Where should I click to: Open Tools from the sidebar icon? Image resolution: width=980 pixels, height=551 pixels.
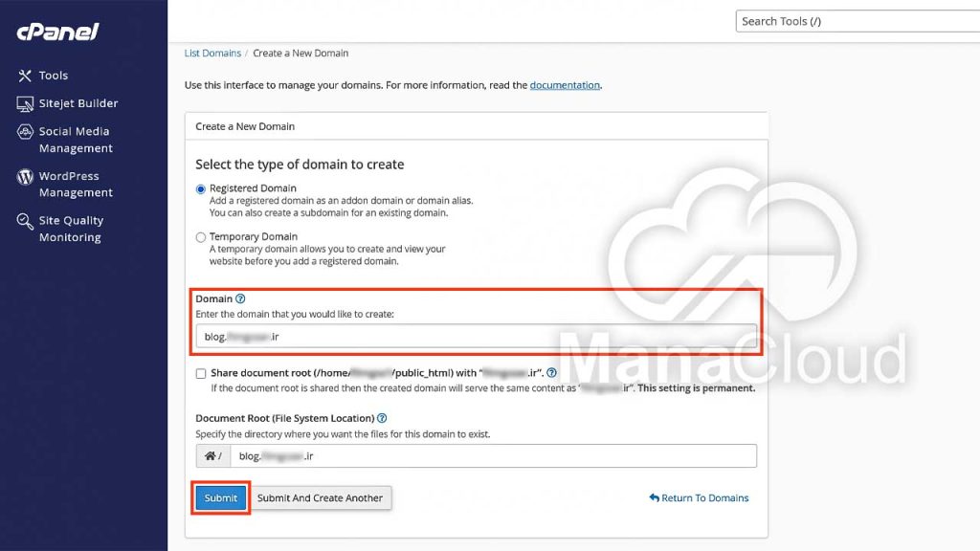(x=25, y=76)
